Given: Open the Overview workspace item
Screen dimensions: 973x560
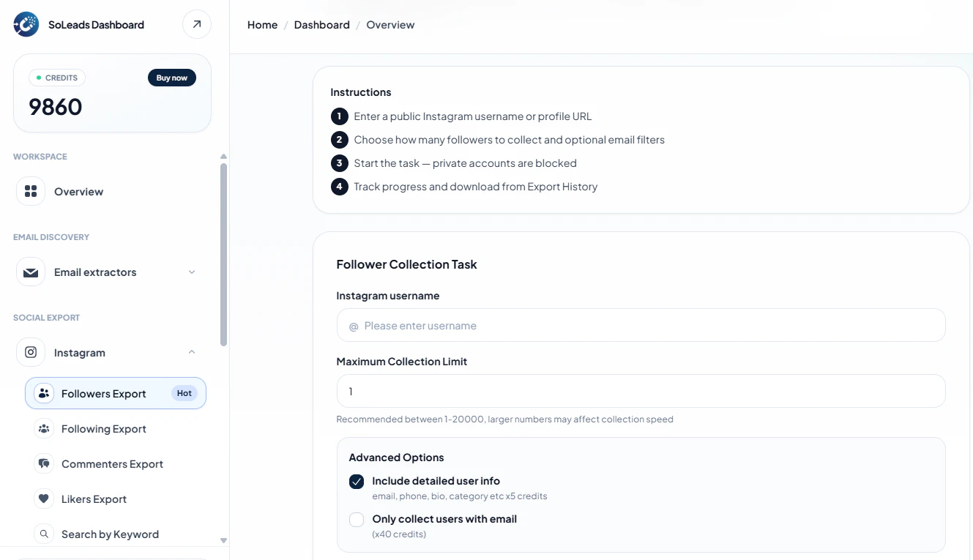Looking at the screenshot, I should pos(113,191).
